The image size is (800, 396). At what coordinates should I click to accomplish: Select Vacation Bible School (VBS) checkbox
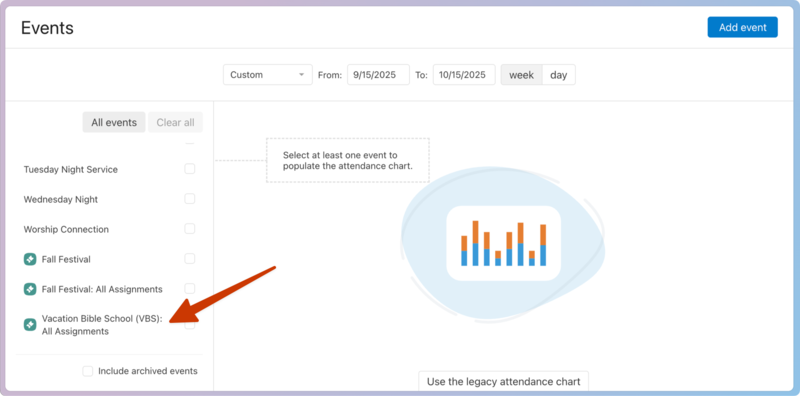point(190,325)
